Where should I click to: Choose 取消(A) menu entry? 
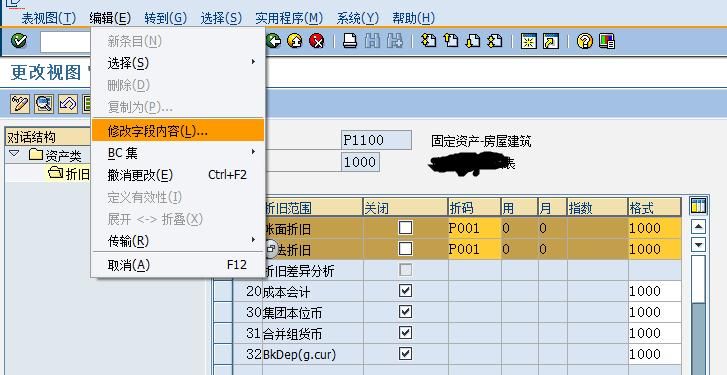(178, 265)
